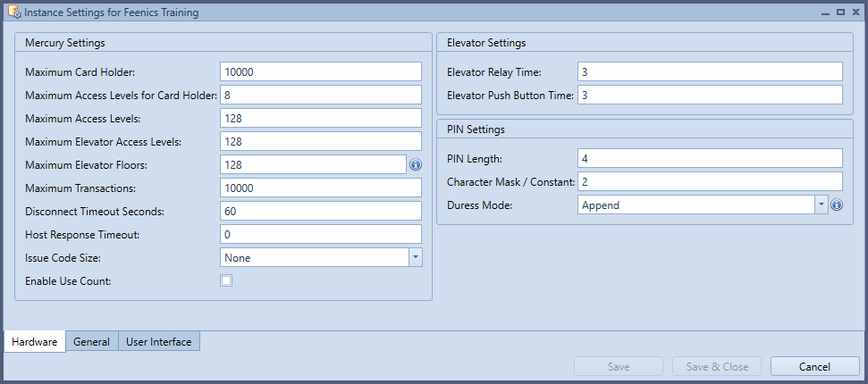The height and width of the screenshot is (384, 868).
Task: Click the Duress Mode 'Append' value
Action: pyautogui.click(x=600, y=205)
